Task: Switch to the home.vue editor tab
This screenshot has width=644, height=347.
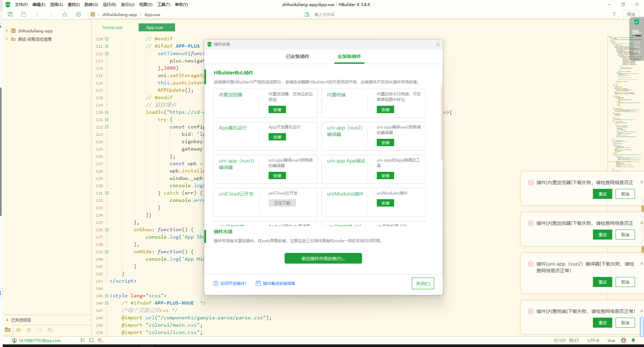Action: click(x=113, y=27)
